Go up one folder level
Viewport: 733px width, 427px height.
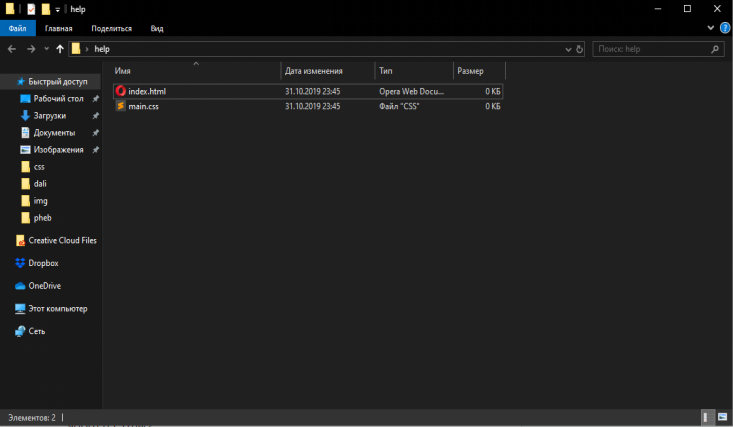click(x=60, y=49)
